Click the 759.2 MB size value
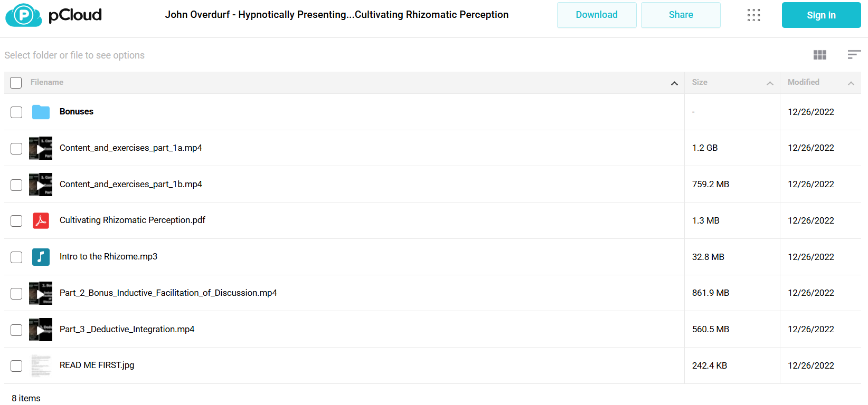This screenshot has height=405, width=868. (x=711, y=185)
